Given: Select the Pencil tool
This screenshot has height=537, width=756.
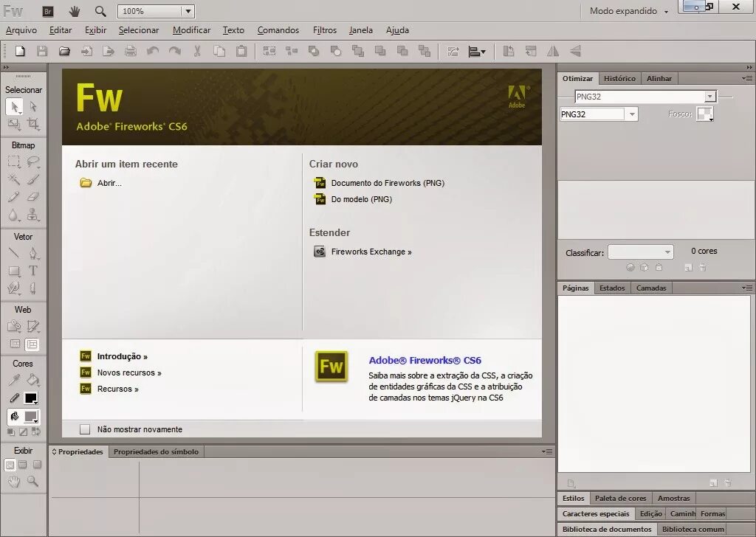Looking at the screenshot, I should point(14,196).
